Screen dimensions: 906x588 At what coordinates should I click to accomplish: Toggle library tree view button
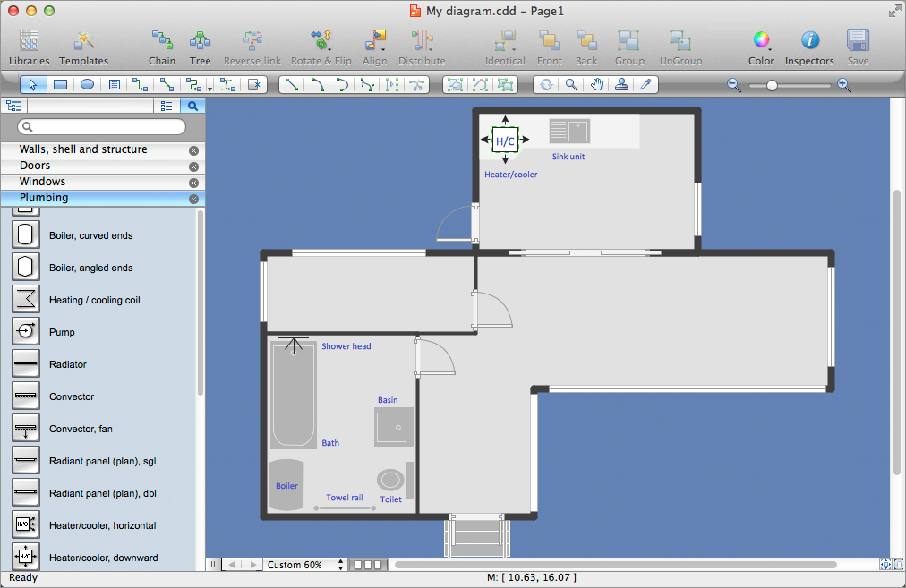(13, 106)
